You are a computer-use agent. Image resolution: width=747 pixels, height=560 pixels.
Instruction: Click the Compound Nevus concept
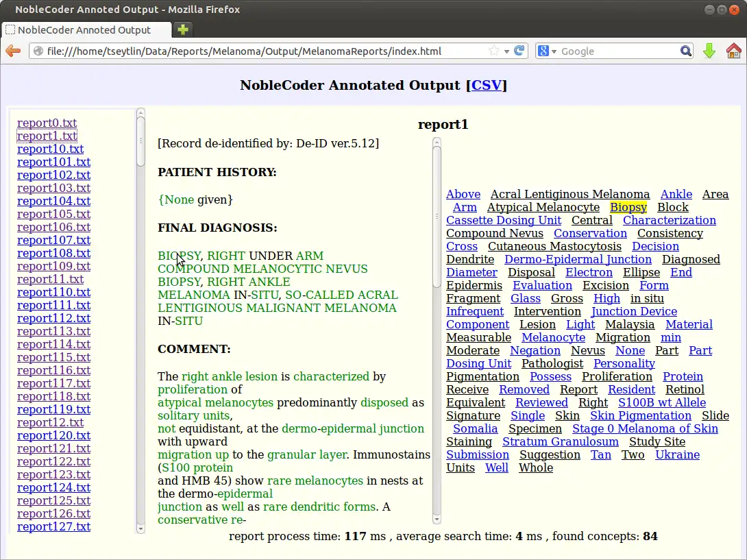tap(495, 234)
